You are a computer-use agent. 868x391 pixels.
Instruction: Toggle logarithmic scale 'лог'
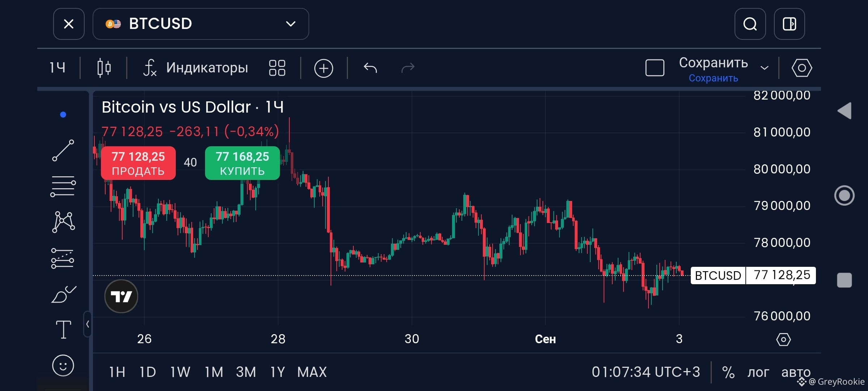point(758,372)
